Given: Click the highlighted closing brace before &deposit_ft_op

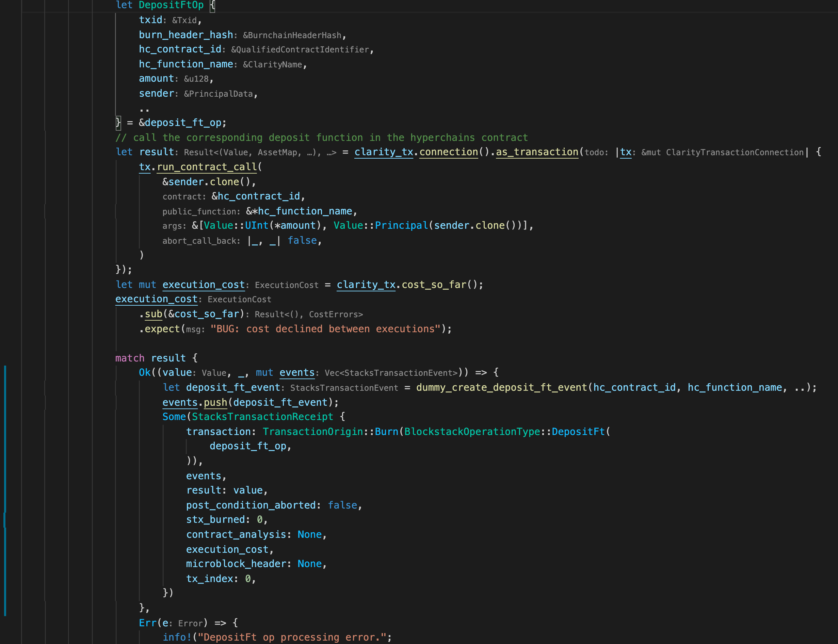Looking at the screenshot, I should (118, 122).
